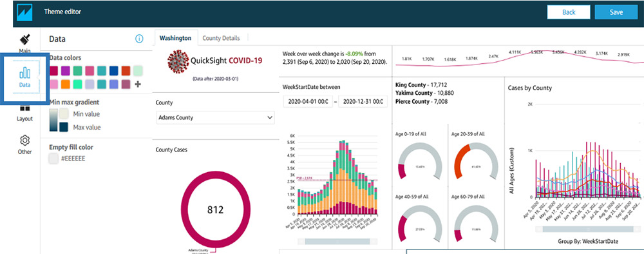Click the Cases by County chart scrollbar
Screen dimensions: 644x254
(588, 230)
